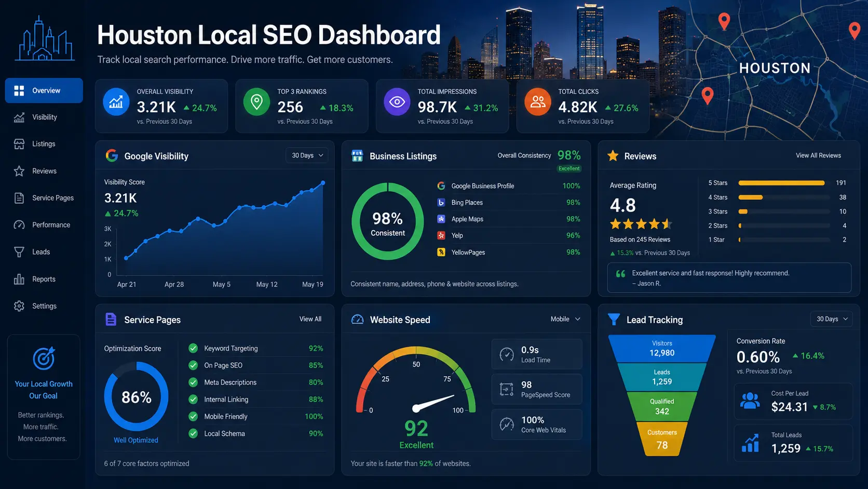The image size is (868, 489).
Task: Click the PageSpeed Score 98 card
Action: [537, 389]
